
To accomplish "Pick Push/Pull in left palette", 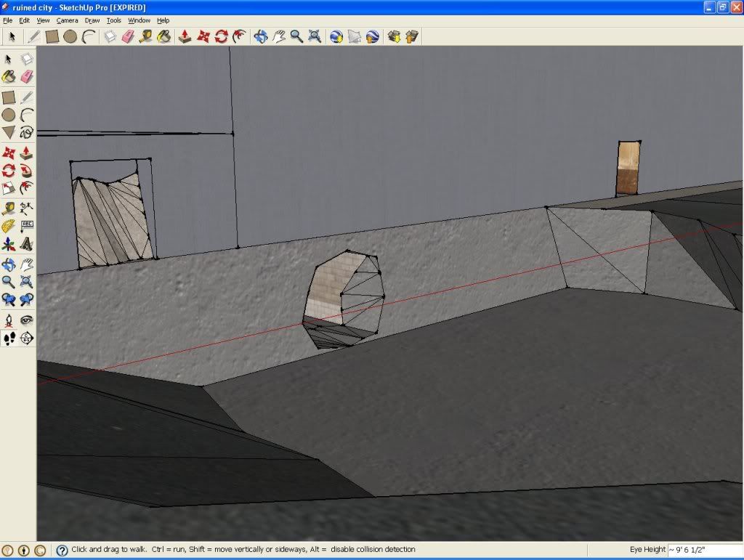I will [27, 152].
